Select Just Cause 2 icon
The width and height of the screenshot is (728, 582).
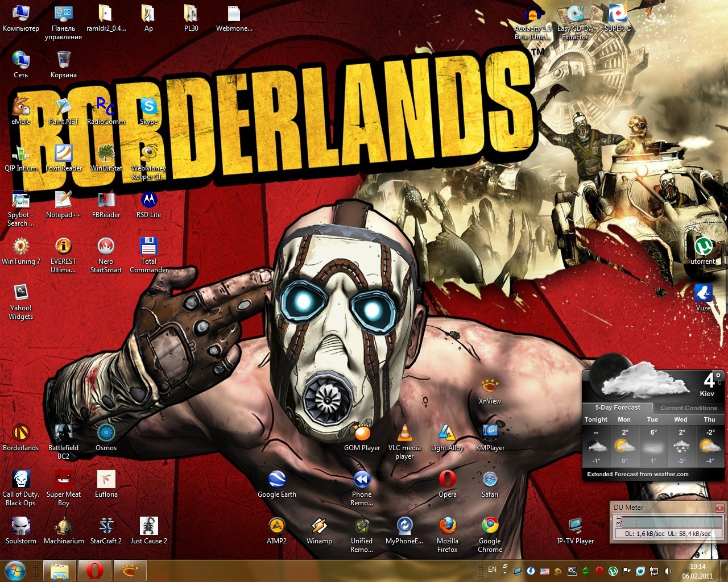[148, 530]
